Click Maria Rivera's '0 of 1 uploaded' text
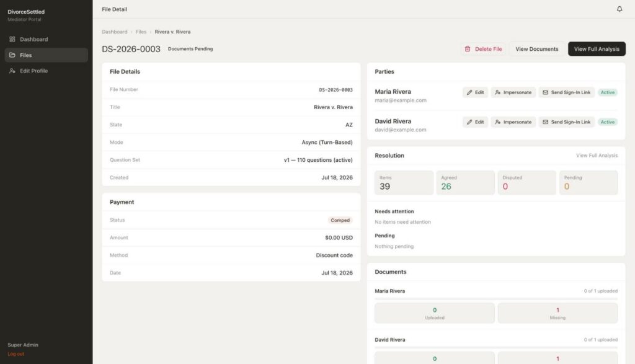The width and height of the screenshot is (635, 364). [600, 291]
